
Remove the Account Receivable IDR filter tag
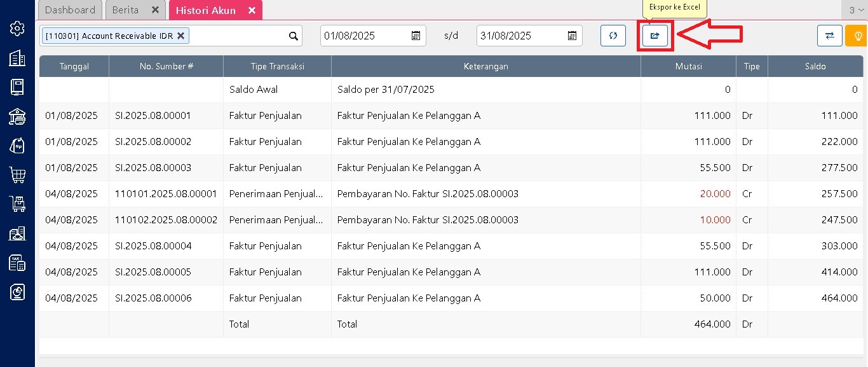click(180, 36)
